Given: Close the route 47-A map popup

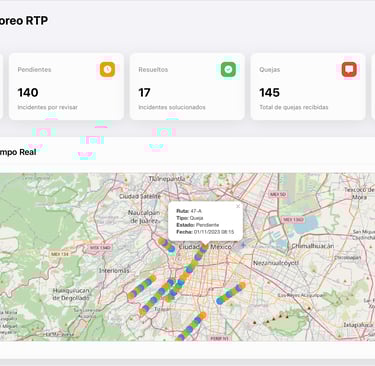Looking at the screenshot, I should [238, 206].
